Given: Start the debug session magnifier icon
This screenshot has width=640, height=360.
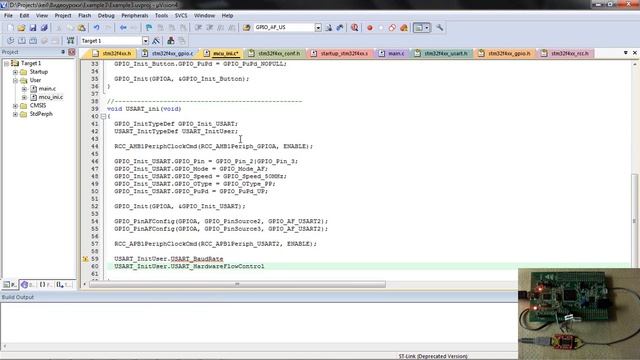Looking at the screenshot, I should (x=355, y=28).
